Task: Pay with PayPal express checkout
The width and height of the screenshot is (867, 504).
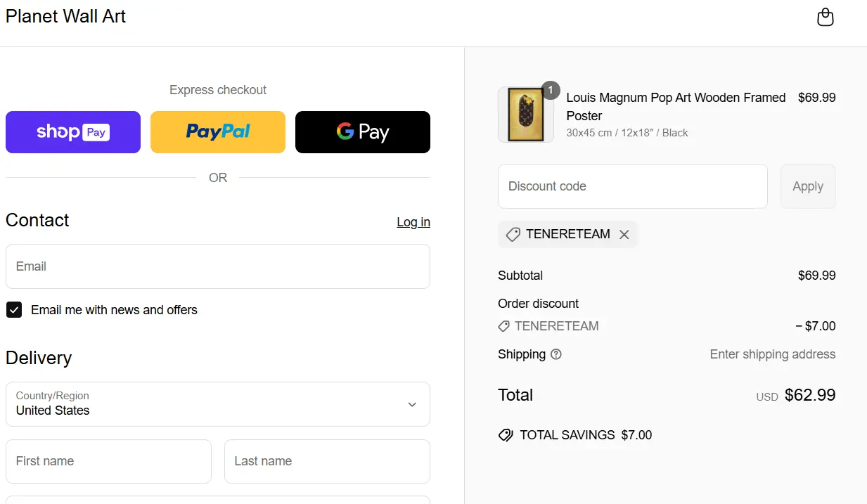Action: (218, 132)
